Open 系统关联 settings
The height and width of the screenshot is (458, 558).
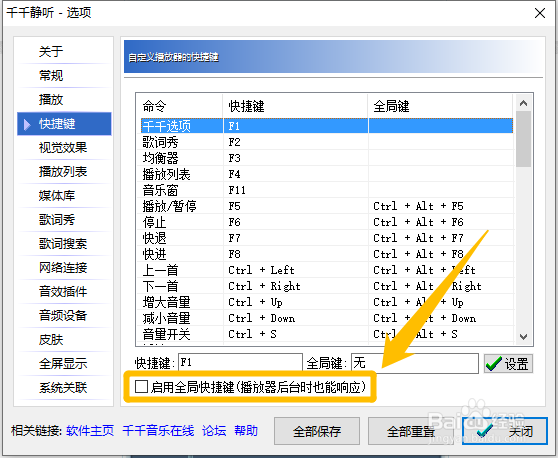64,388
